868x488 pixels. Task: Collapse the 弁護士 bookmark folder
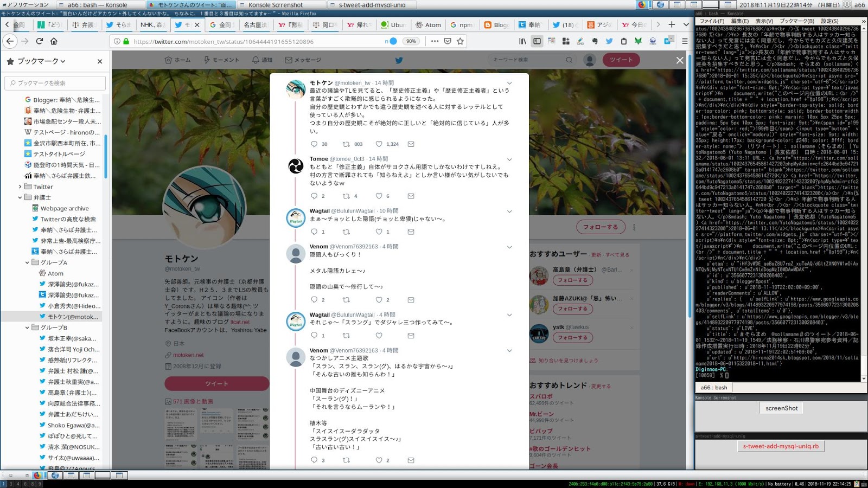point(20,197)
